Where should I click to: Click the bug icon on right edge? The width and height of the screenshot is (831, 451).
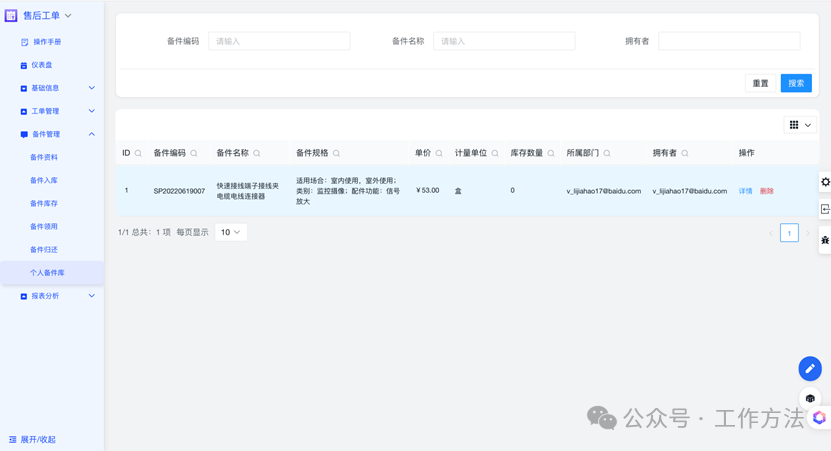point(825,240)
